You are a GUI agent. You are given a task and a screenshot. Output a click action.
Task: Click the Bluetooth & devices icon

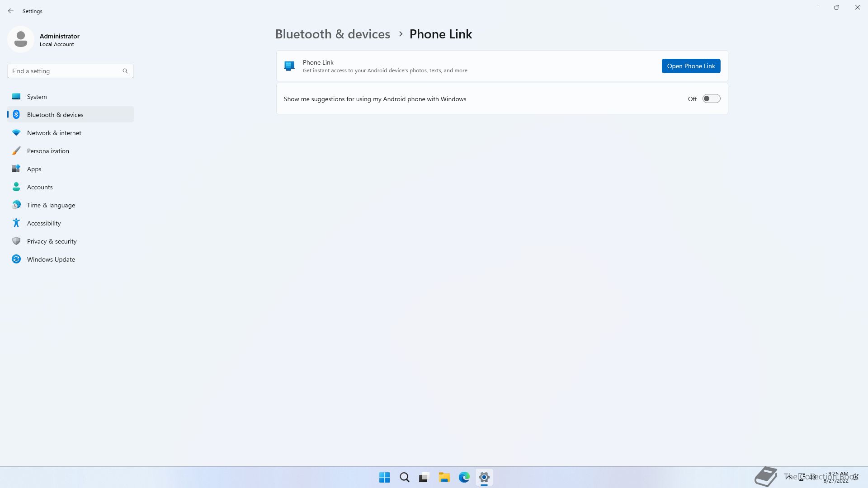pos(16,114)
